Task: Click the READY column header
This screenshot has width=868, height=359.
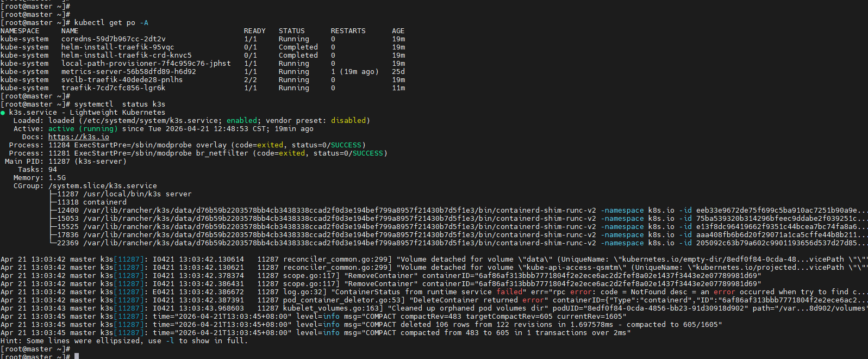Action: click(x=255, y=31)
